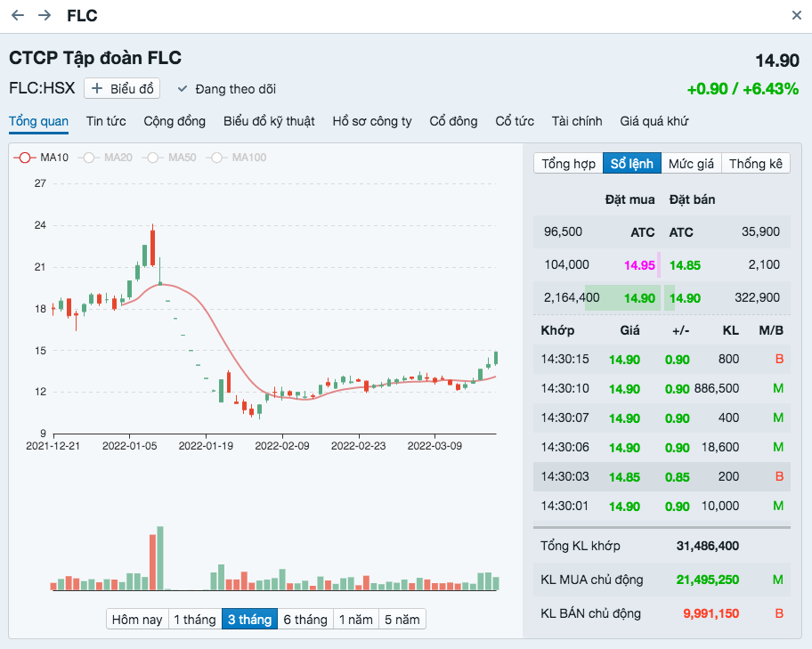Click the Tổng KL khớp value 31,486,400
Viewport: 812px width, 649px height.
[708, 546]
